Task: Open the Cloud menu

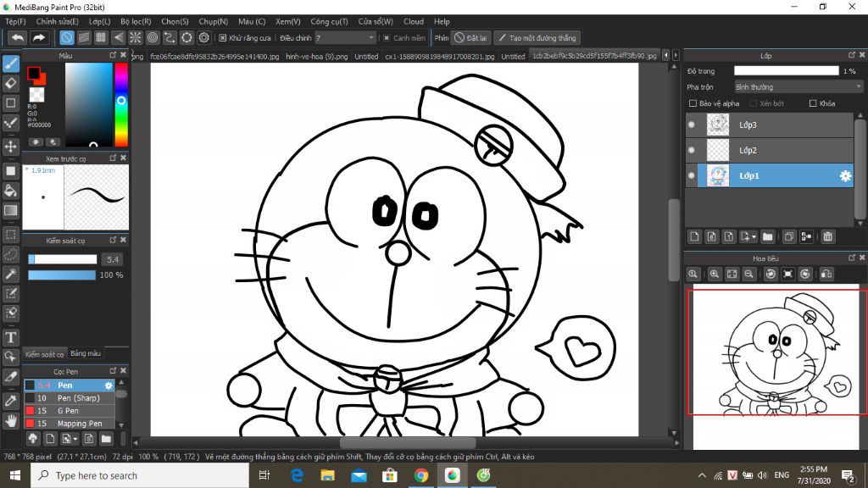Action: coord(414,21)
